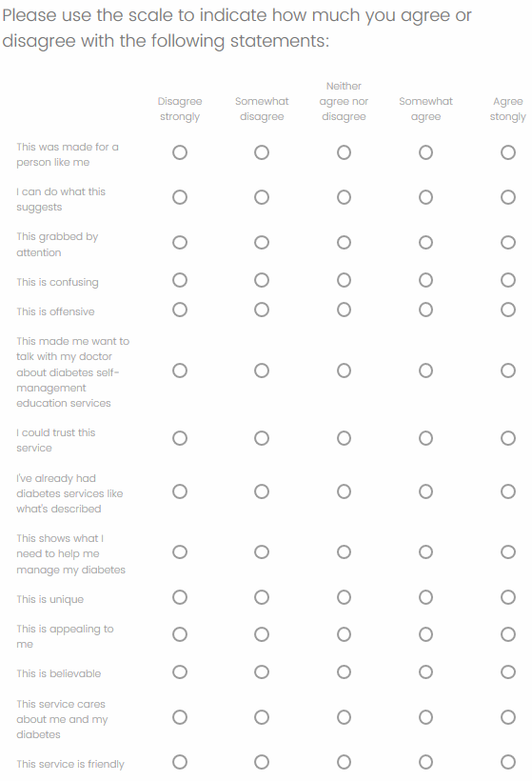This screenshot has height=781, width=532.
Task: Pick Somewhat disagree for 'I can do what this suggests'
Action: (262, 197)
